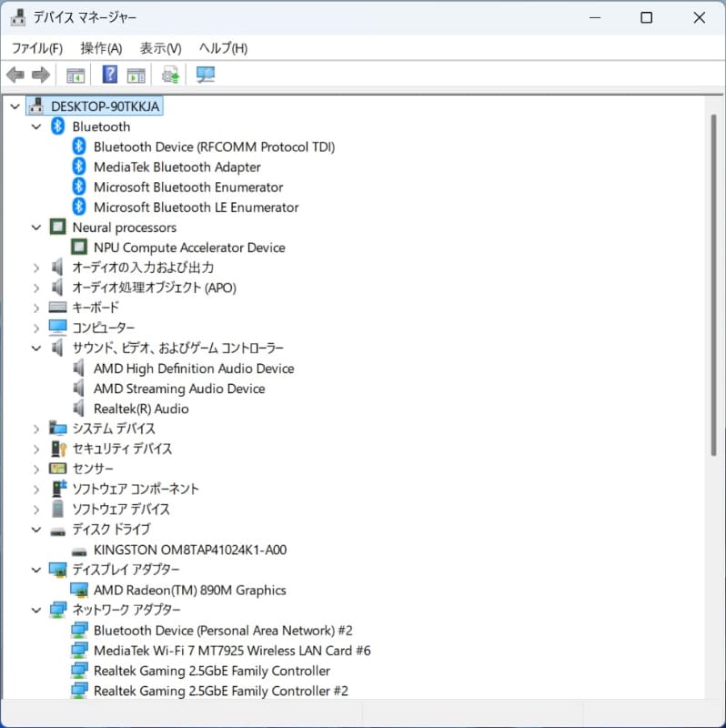Select Microsoft Bluetooth LE Enumerator
The image size is (726, 728).
pyautogui.click(x=196, y=207)
